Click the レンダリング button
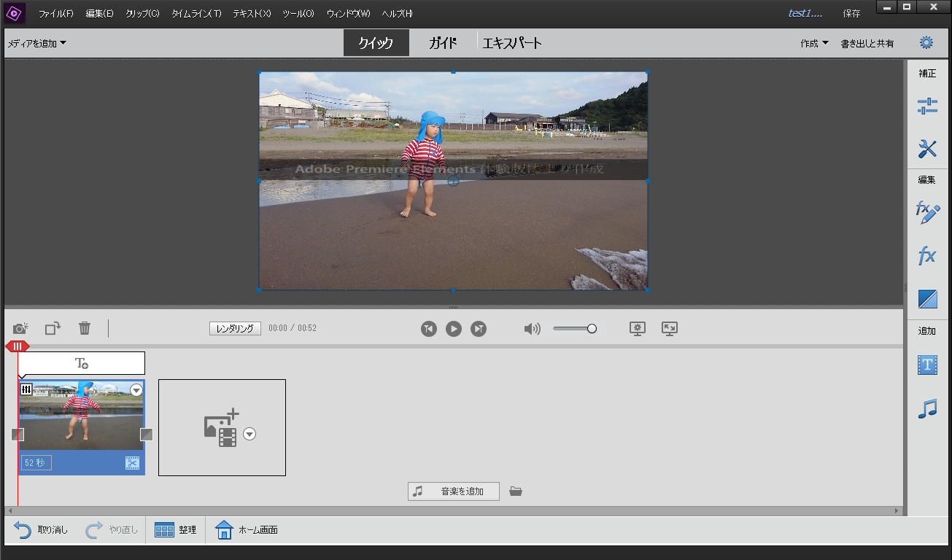This screenshot has width=952, height=560. click(235, 328)
